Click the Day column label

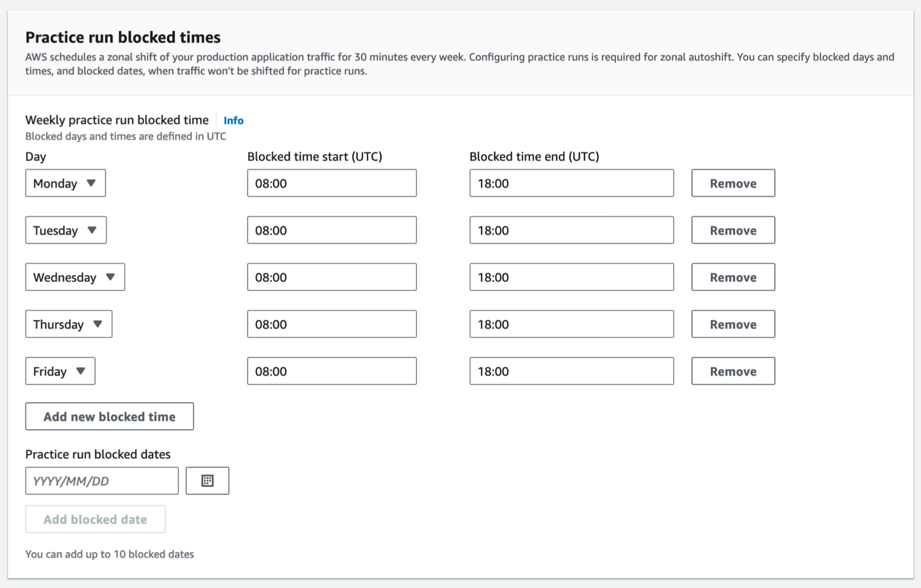tap(36, 156)
